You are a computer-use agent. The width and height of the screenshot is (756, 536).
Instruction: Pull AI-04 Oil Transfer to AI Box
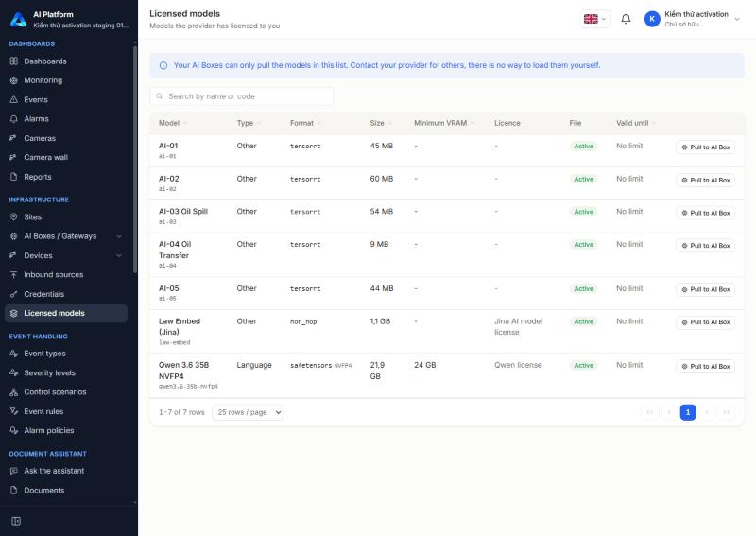pos(705,246)
